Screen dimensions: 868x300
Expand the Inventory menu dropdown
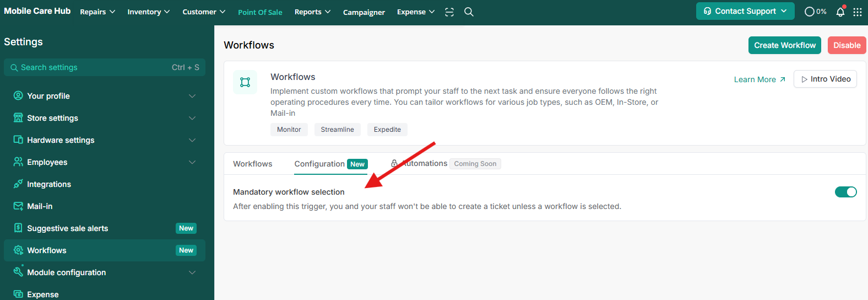(149, 12)
